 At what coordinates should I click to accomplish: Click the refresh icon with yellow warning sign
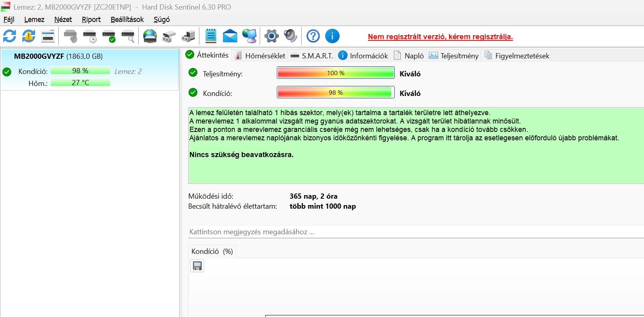point(29,36)
